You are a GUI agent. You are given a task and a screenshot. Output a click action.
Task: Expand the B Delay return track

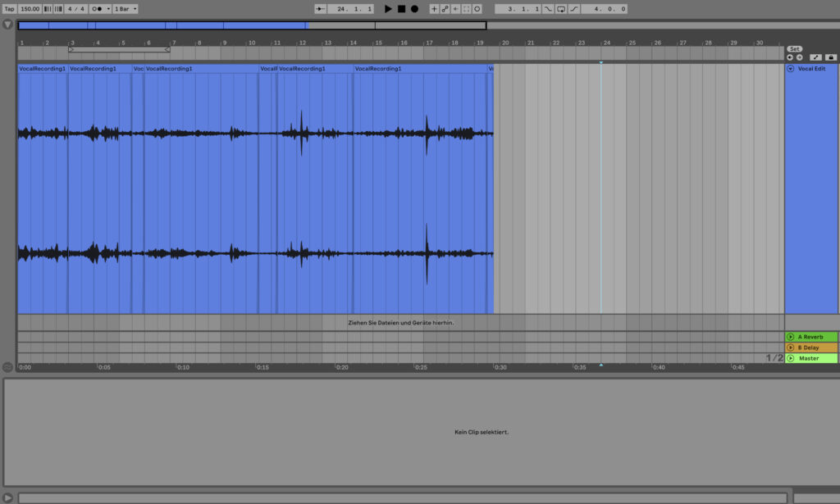790,347
